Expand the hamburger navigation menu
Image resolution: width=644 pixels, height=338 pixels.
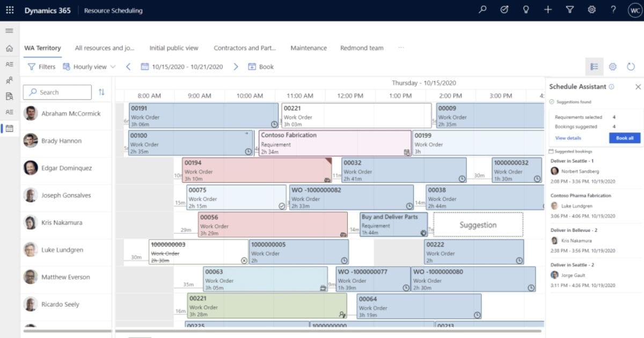(9, 31)
